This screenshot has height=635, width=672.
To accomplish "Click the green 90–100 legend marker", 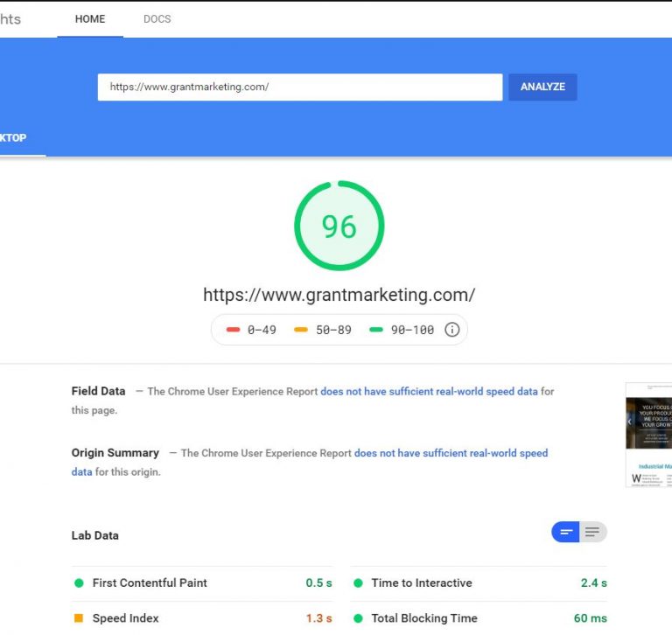I will 376,330.
